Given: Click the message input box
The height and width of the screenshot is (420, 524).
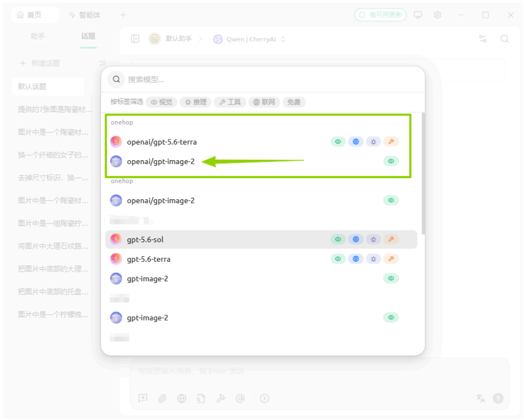Looking at the screenshot, I should tap(319, 371).
